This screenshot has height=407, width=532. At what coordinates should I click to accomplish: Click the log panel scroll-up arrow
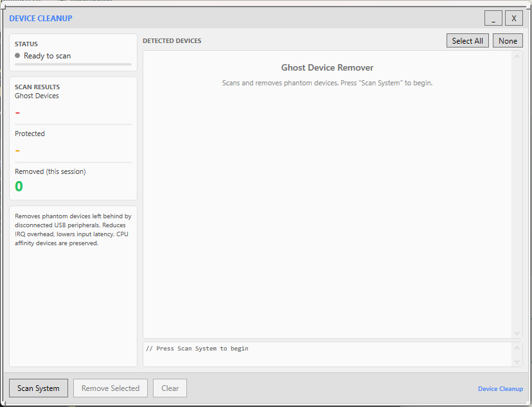[x=517, y=348]
